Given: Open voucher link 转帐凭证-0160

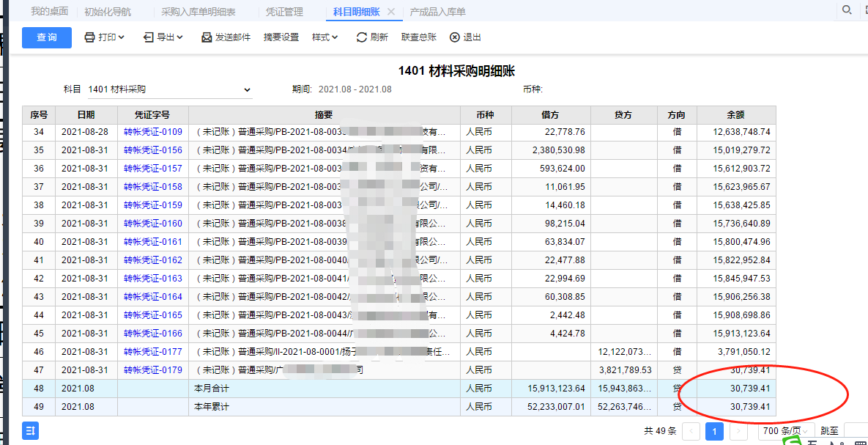Looking at the screenshot, I should point(153,224).
